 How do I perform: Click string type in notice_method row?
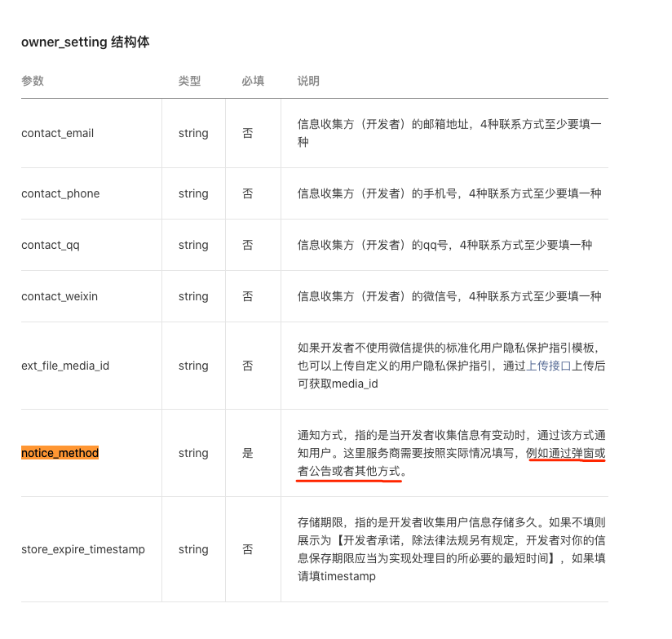coord(193,453)
